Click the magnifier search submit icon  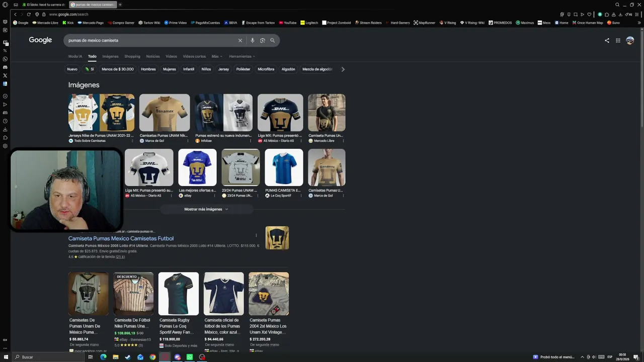(x=273, y=40)
